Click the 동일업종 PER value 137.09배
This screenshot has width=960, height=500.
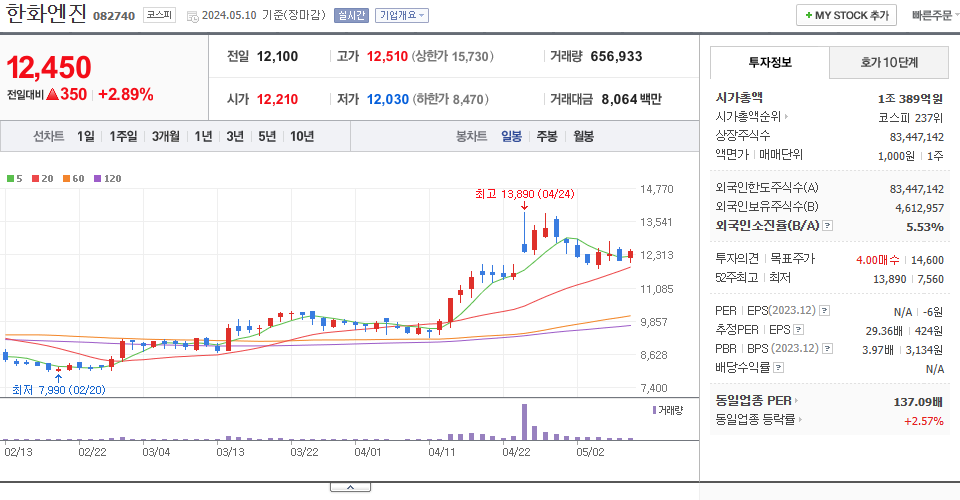(x=918, y=402)
